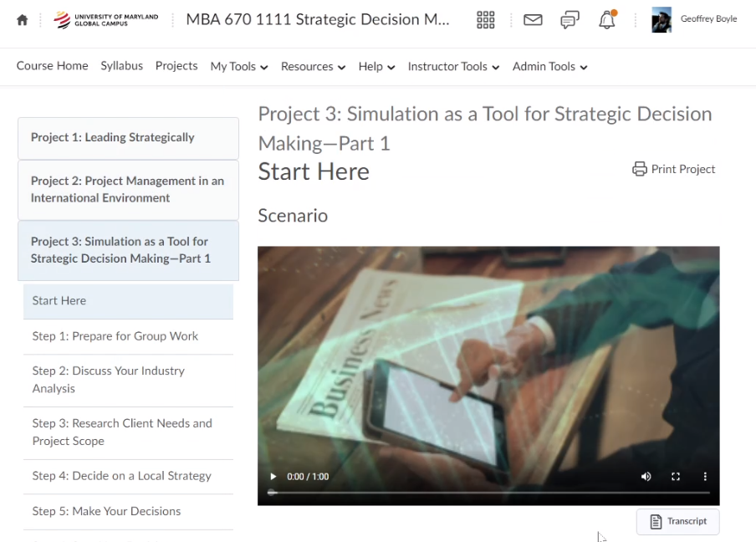This screenshot has width=756, height=542.
Task: Click the video progress bar
Action: tap(488, 493)
